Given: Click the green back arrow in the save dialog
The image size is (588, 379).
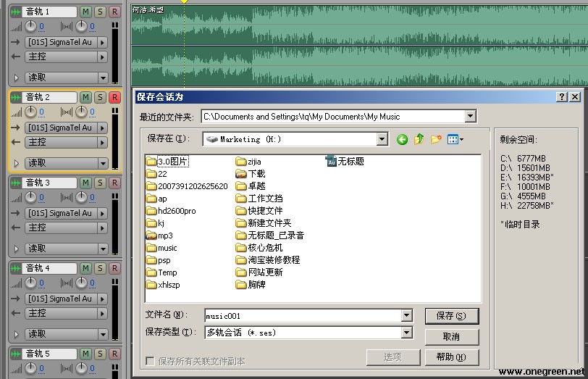Looking at the screenshot, I should tap(402, 140).
